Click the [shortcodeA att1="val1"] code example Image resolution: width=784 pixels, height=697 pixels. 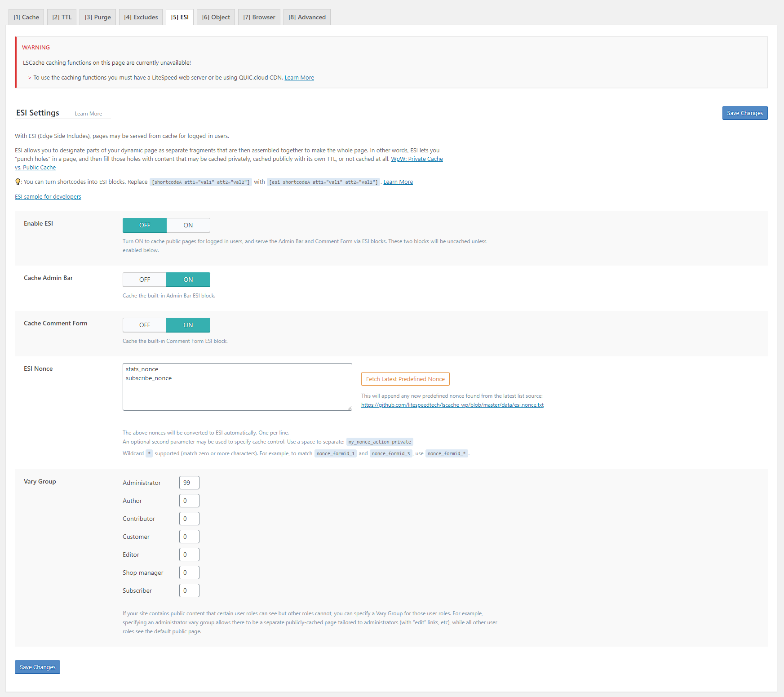coord(201,182)
